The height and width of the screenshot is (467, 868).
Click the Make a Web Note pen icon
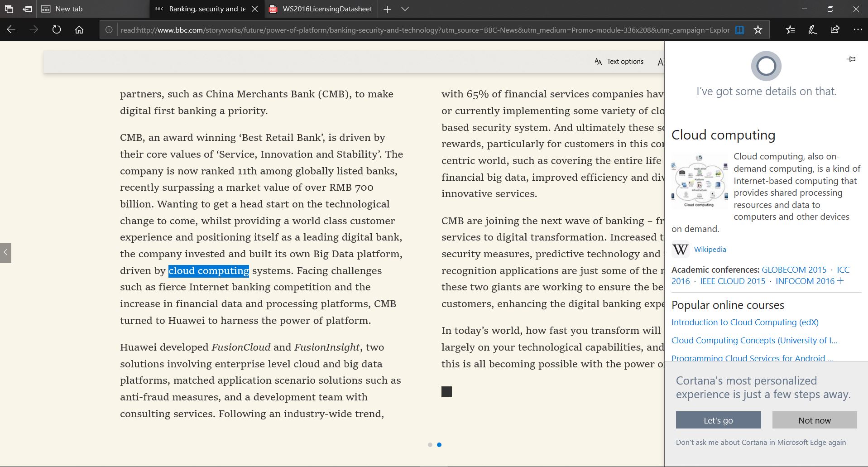coord(812,30)
